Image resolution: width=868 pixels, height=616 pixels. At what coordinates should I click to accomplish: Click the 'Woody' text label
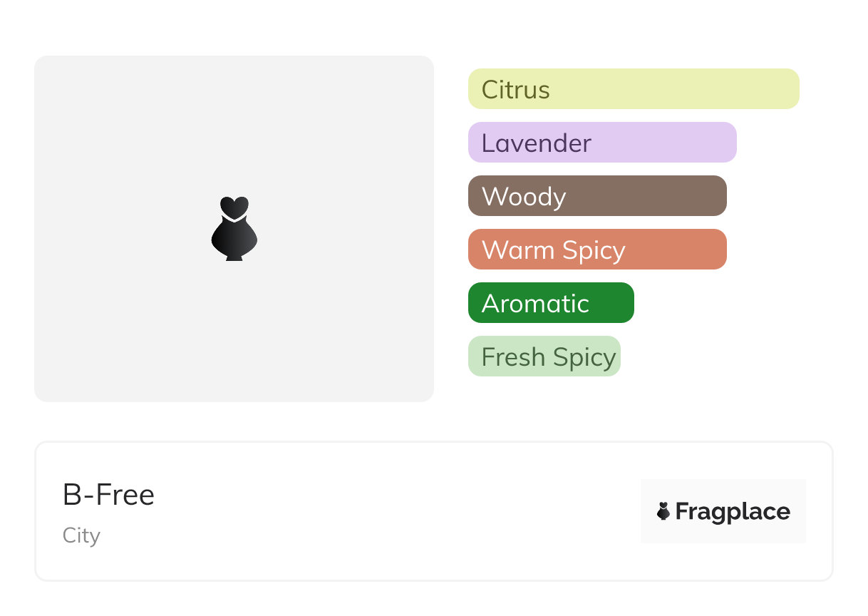524,197
